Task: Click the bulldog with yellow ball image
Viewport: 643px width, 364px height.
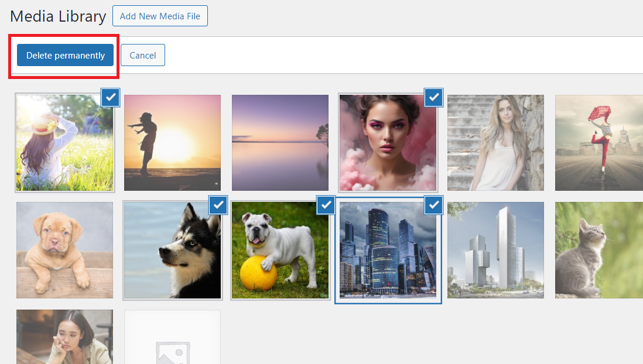Action: (280, 250)
